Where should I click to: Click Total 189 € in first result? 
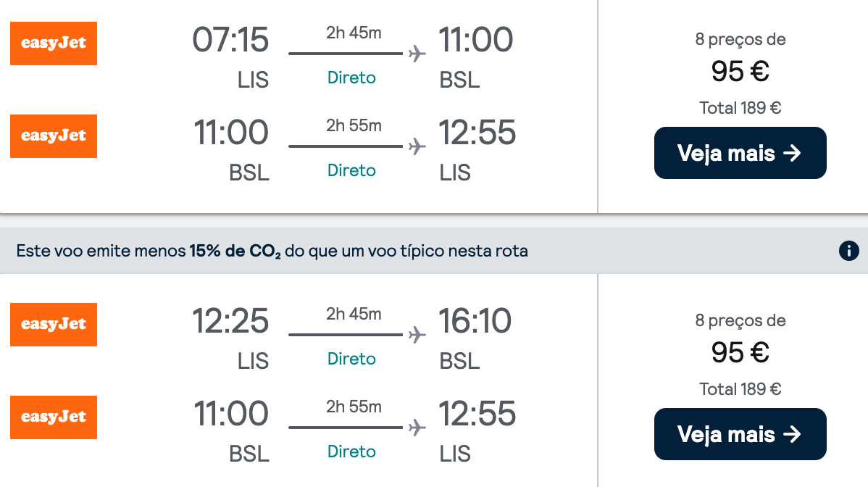(x=740, y=107)
